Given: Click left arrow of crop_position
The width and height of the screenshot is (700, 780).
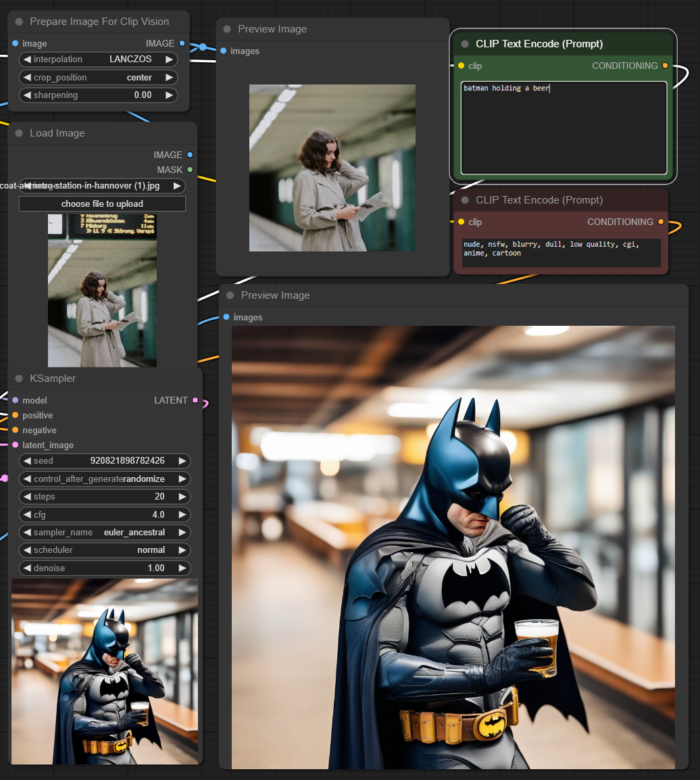Looking at the screenshot, I should click(x=27, y=77).
